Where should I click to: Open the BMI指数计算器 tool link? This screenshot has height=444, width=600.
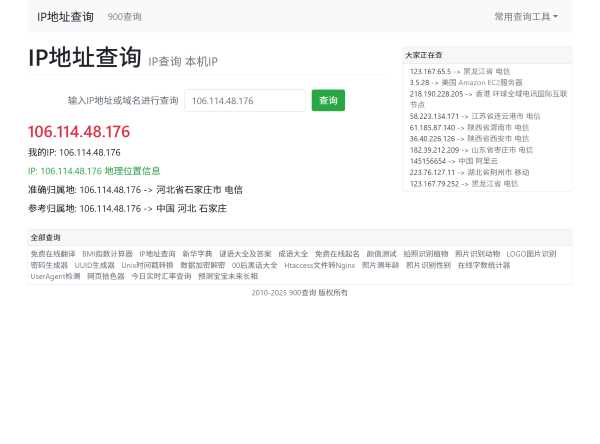[107, 254]
